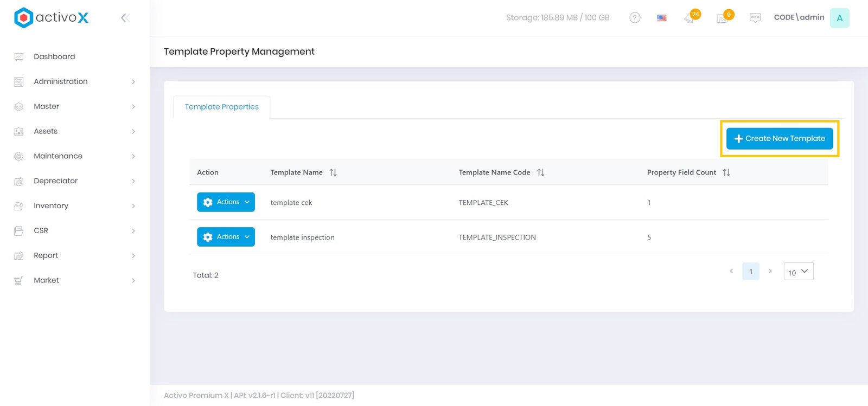868x406 pixels.
Task: Click Create New Template button
Action: click(x=780, y=139)
